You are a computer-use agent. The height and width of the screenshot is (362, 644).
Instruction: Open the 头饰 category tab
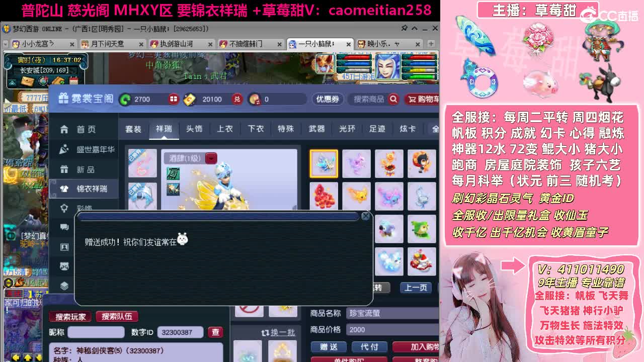pyautogui.click(x=194, y=129)
